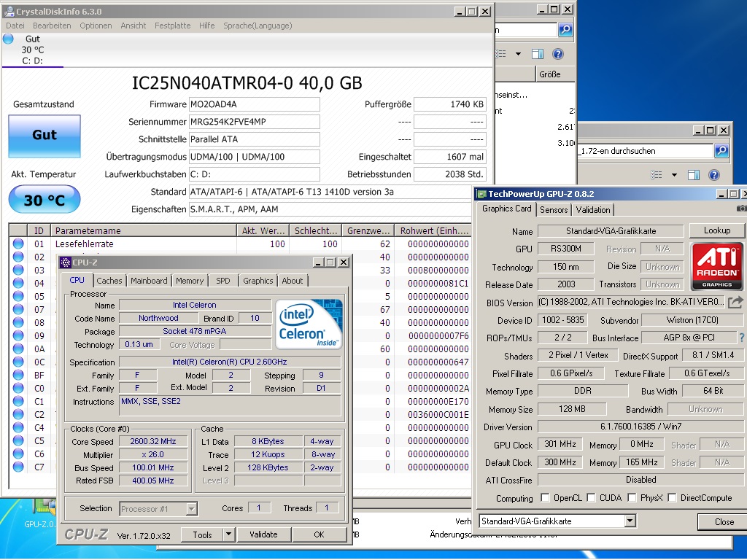Open the Festplatte menu

point(172,26)
